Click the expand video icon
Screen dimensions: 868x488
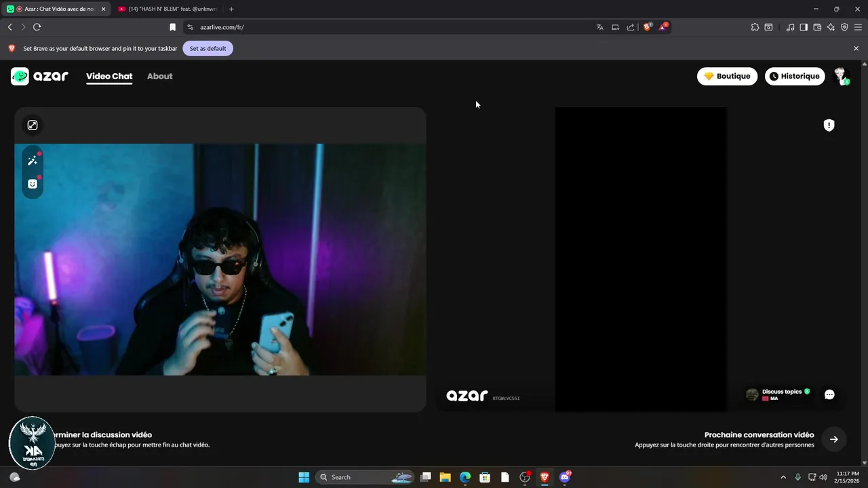33,125
